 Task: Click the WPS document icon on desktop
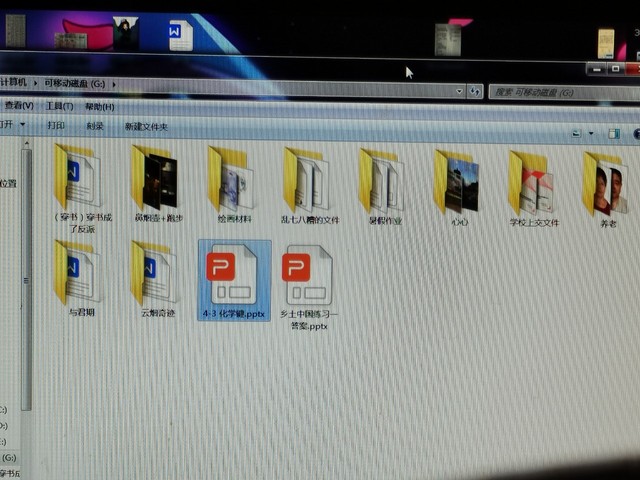point(180,35)
